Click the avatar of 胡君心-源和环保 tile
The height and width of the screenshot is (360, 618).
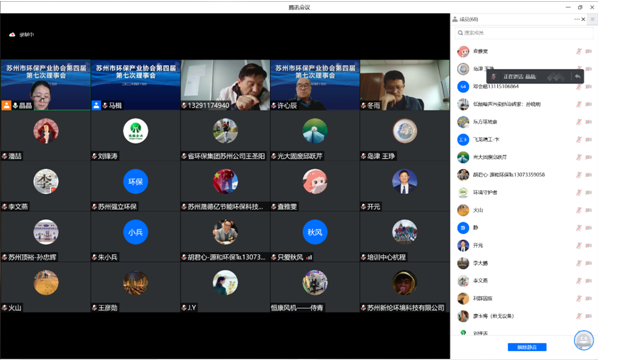click(225, 232)
